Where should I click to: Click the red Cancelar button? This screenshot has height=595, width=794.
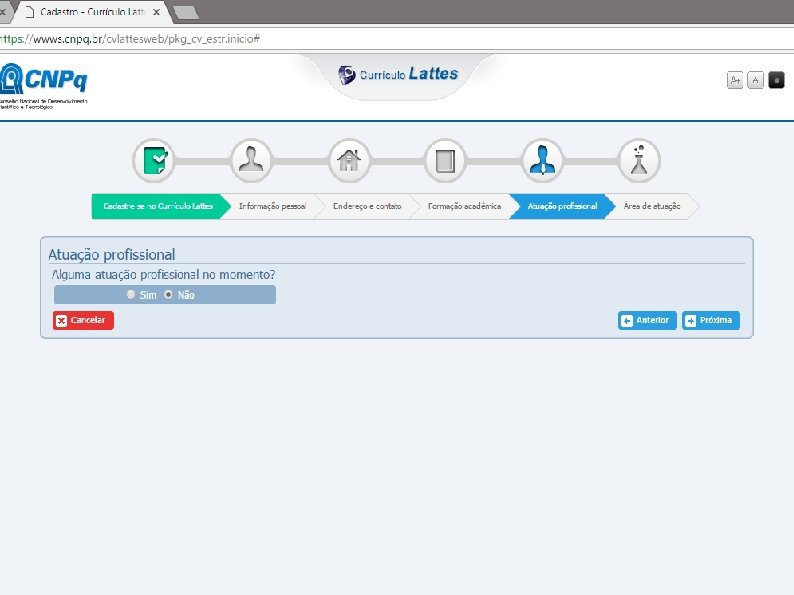[83, 320]
